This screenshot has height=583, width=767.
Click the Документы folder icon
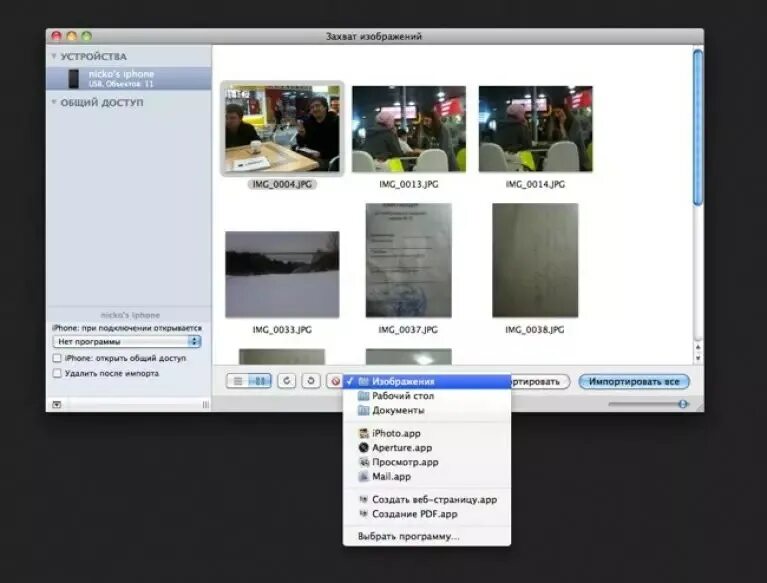pyautogui.click(x=363, y=410)
